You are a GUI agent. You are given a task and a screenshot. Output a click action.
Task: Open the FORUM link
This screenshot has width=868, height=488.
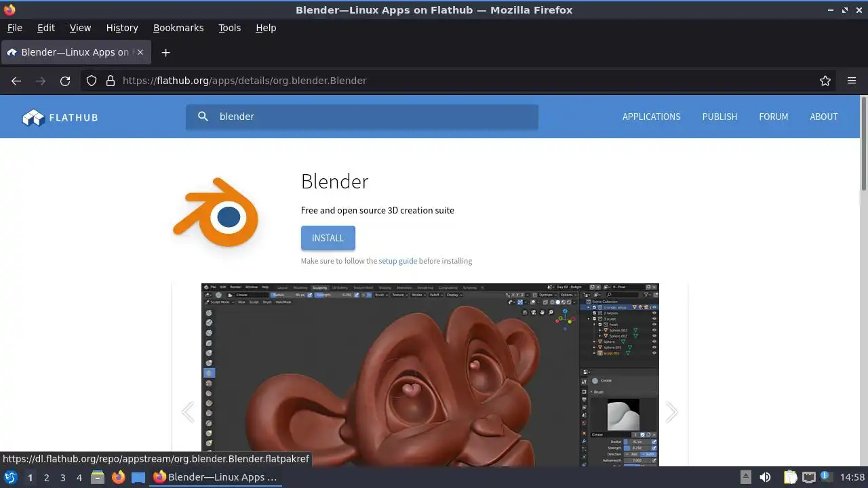tap(773, 117)
